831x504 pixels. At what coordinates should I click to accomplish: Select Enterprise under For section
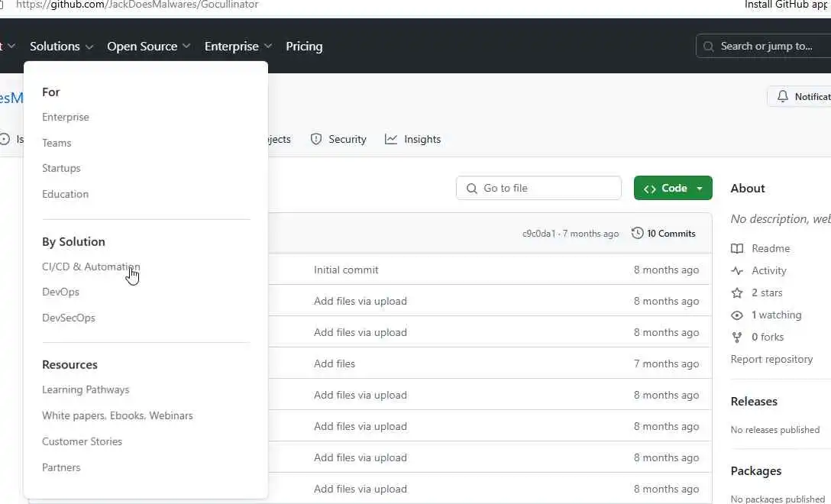[x=66, y=117]
